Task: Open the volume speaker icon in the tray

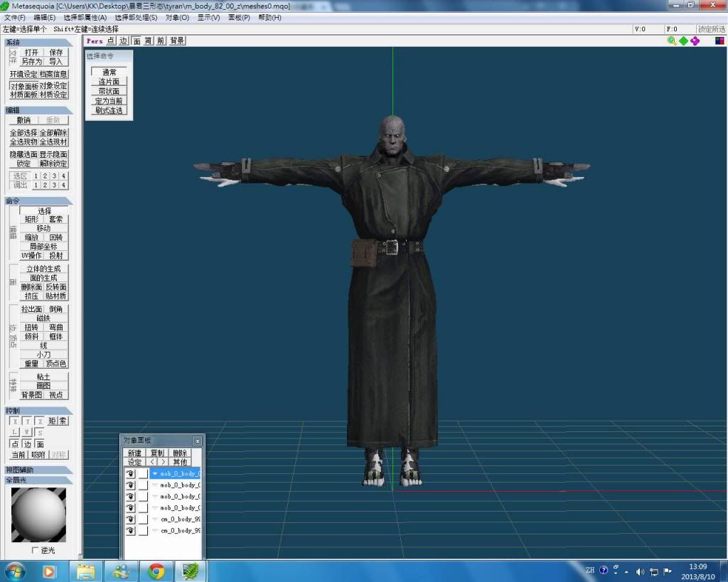Action: pyautogui.click(x=641, y=572)
